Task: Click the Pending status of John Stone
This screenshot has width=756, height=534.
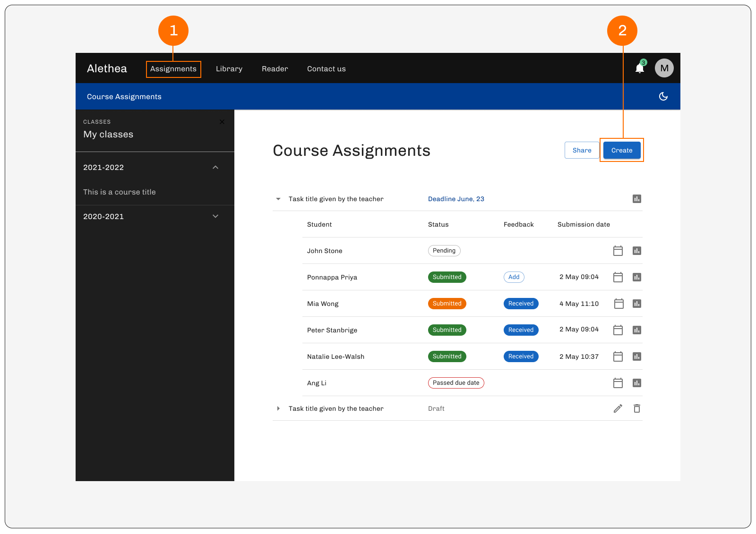Action: (444, 251)
